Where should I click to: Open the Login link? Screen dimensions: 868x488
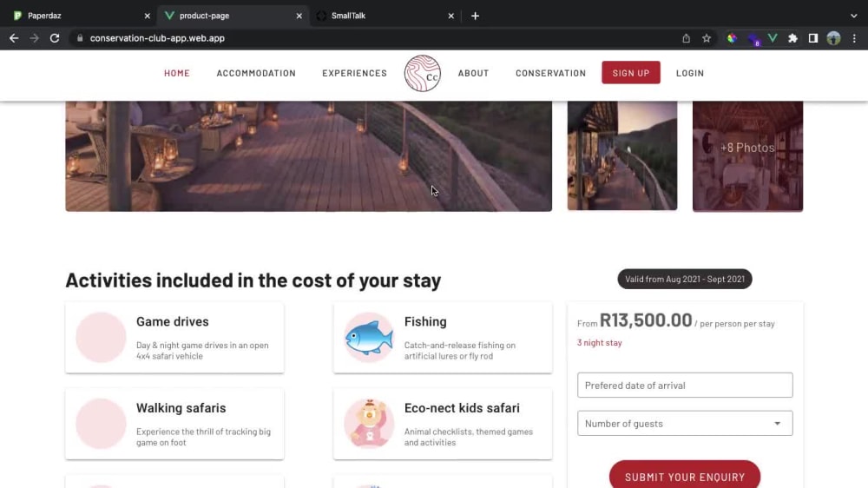tap(690, 73)
